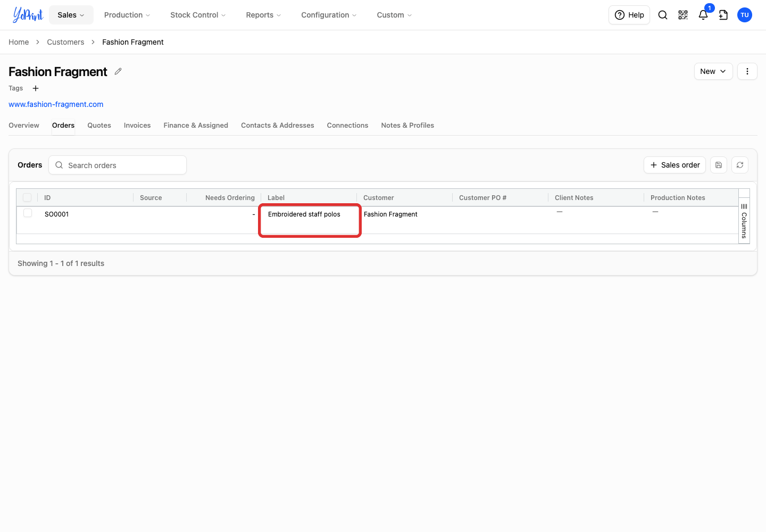Expand the Stock Control menu
766x532 pixels.
pyautogui.click(x=198, y=15)
